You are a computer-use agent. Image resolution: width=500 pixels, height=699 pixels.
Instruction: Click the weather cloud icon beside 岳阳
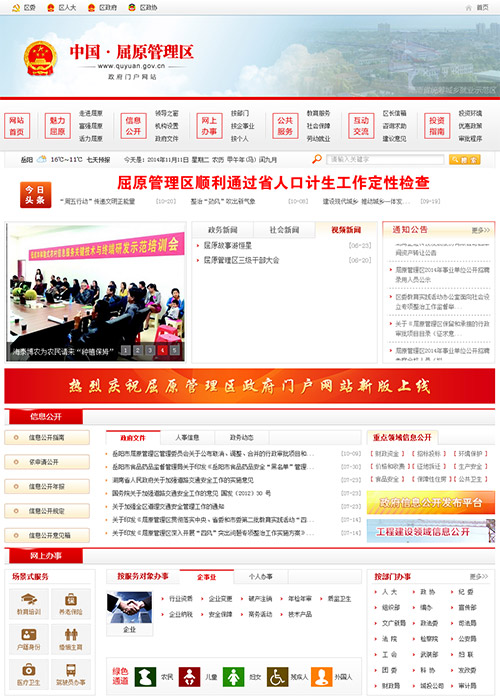(41, 159)
